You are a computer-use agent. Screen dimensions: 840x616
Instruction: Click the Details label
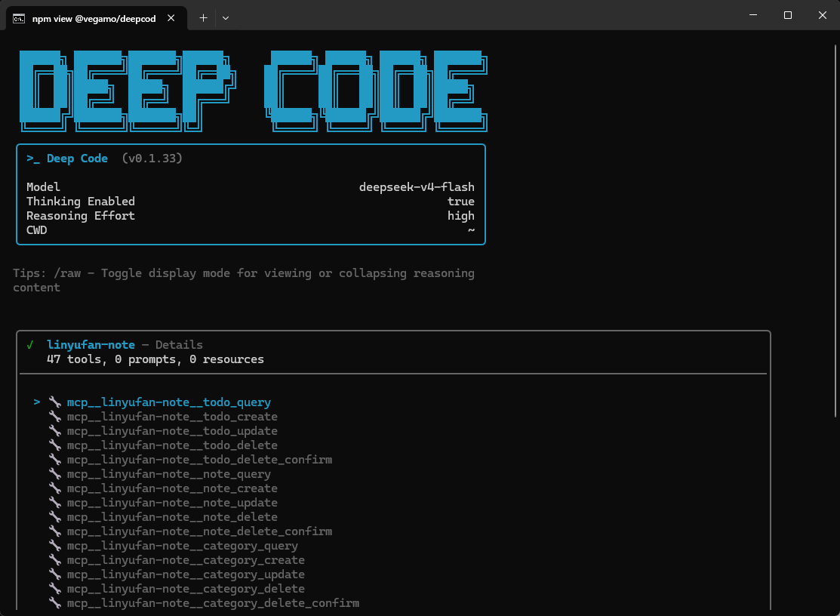pyautogui.click(x=179, y=345)
